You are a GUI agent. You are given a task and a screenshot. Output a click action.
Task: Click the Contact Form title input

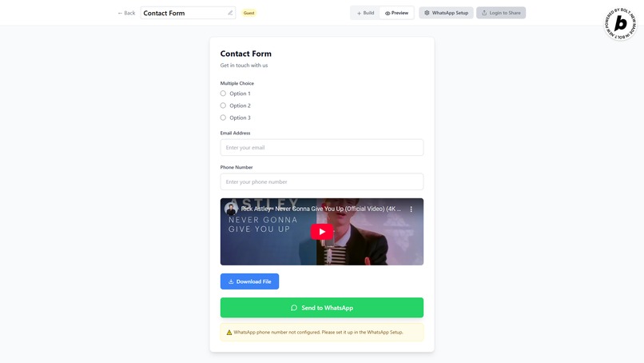[x=188, y=13]
